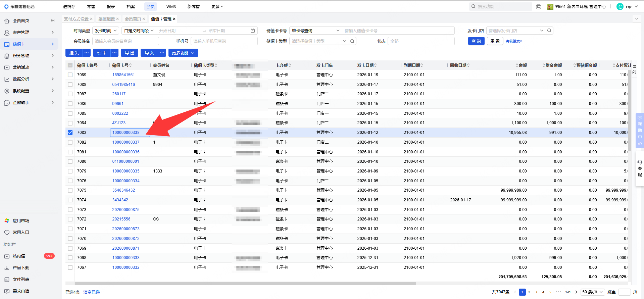Click the printer icon in top bar

[539, 7]
